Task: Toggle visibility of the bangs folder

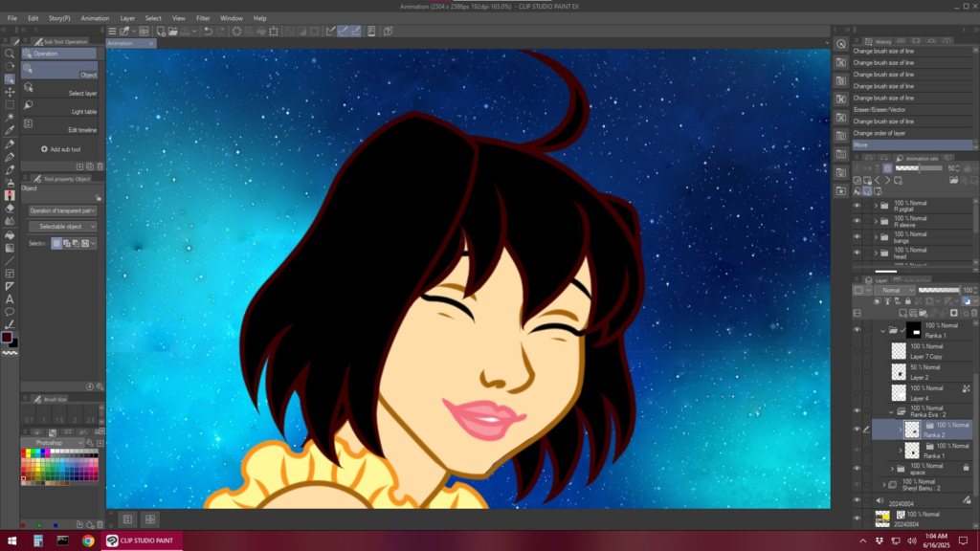Action: coord(857,237)
